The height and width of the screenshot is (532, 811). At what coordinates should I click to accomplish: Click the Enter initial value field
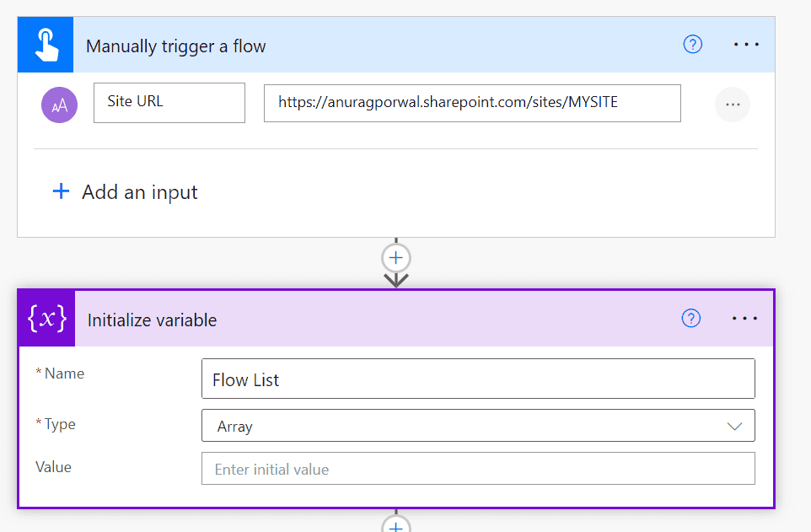[477, 469]
